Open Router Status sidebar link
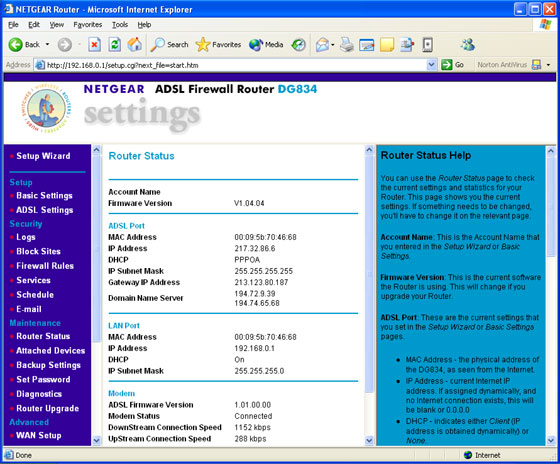This screenshot has width=560, height=464. pyautogui.click(x=43, y=336)
